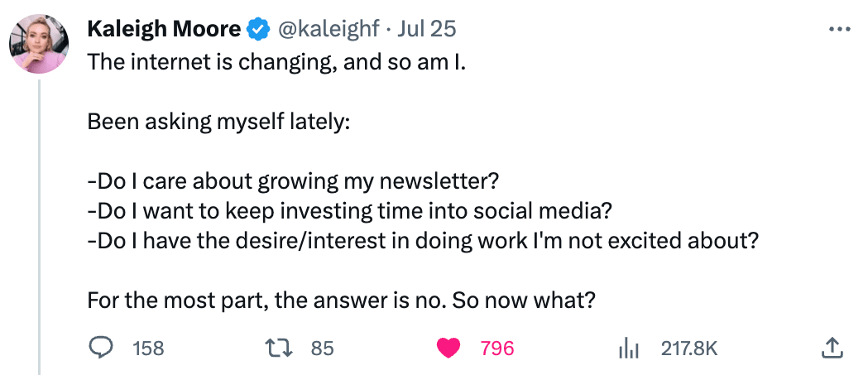The image size is (868, 375).
Task: Open the view analytics bar chart icon
Action: pos(629,349)
